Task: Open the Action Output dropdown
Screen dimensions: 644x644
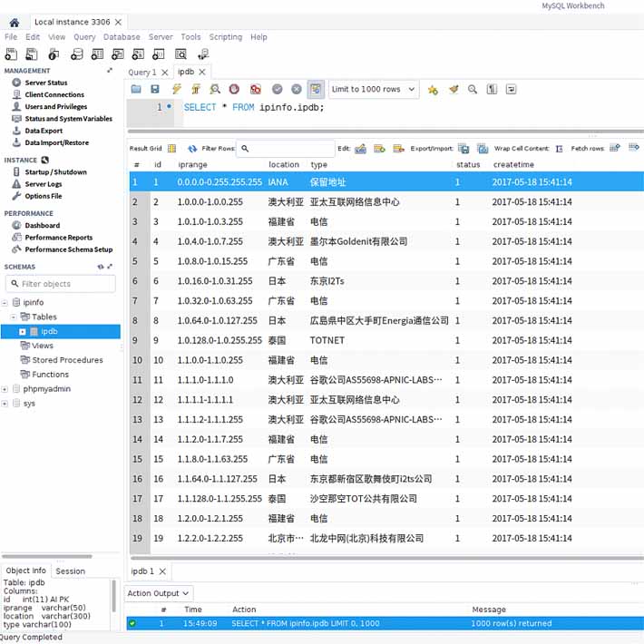Action: pyautogui.click(x=158, y=593)
